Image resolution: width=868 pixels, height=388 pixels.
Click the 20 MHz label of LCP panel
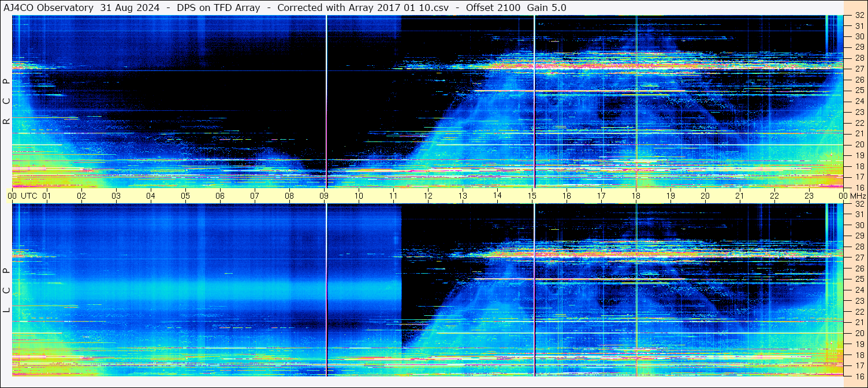859,333
